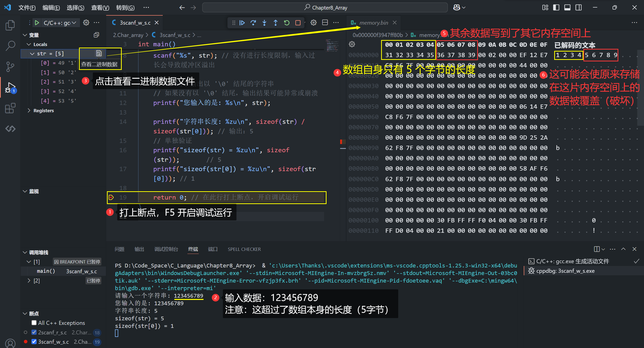Image resolution: width=644 pixels, height=348 pixels.
Task: Switch to the 调试控制台 panel tab
Action: (x=166, y=249)
